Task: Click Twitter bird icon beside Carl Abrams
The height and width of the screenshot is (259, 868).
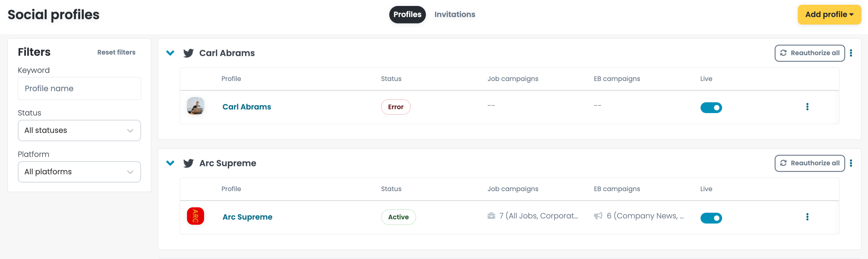Action: pyautogui.click(x=188, y=53)
